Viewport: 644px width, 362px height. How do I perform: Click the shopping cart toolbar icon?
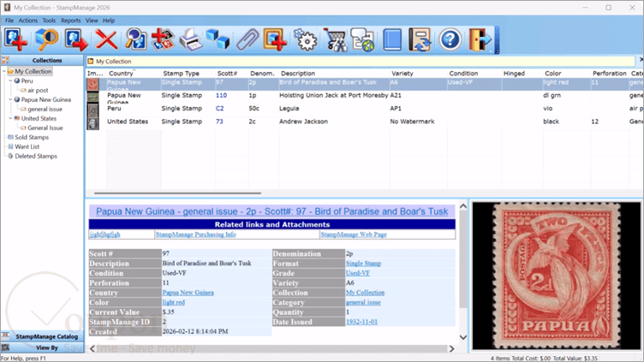[x=335, y=40]
